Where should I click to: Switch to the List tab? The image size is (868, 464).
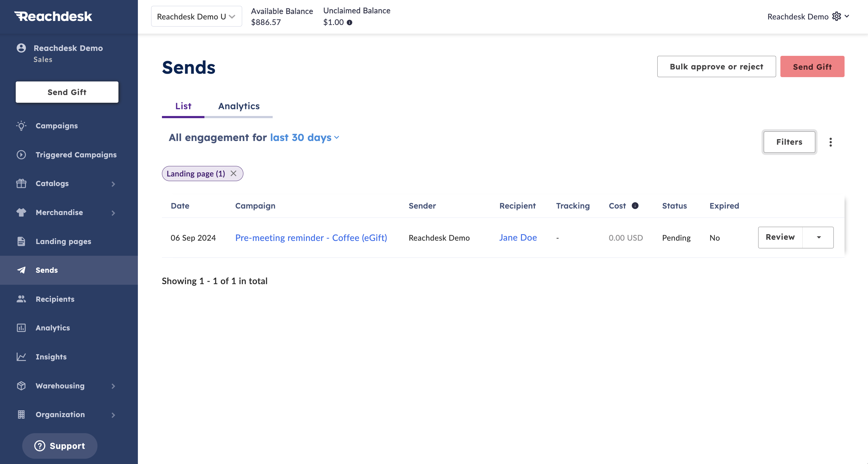pyautogui.click(x=183, y=106)
